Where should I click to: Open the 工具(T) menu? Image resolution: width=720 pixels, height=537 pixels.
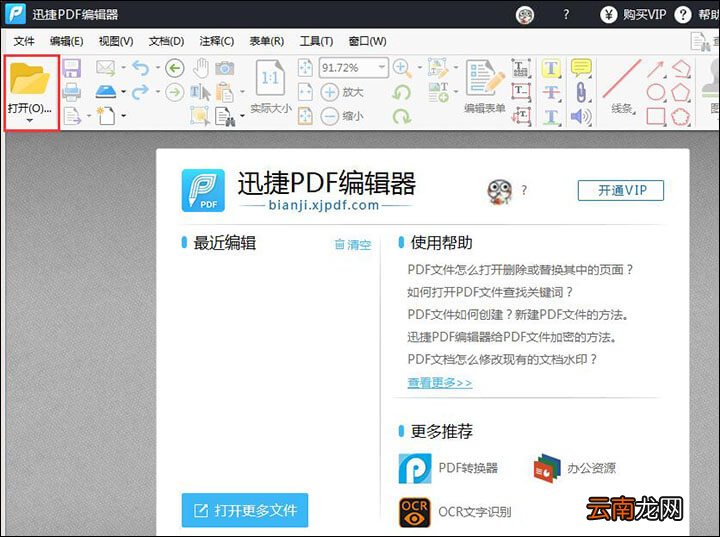(316, 41)
